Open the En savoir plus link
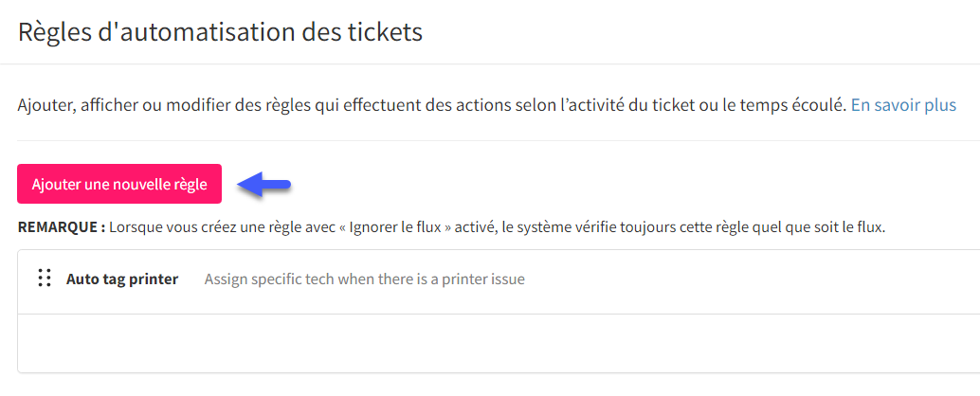This screenshot has width=980, height=396. [x=904, y=105]
